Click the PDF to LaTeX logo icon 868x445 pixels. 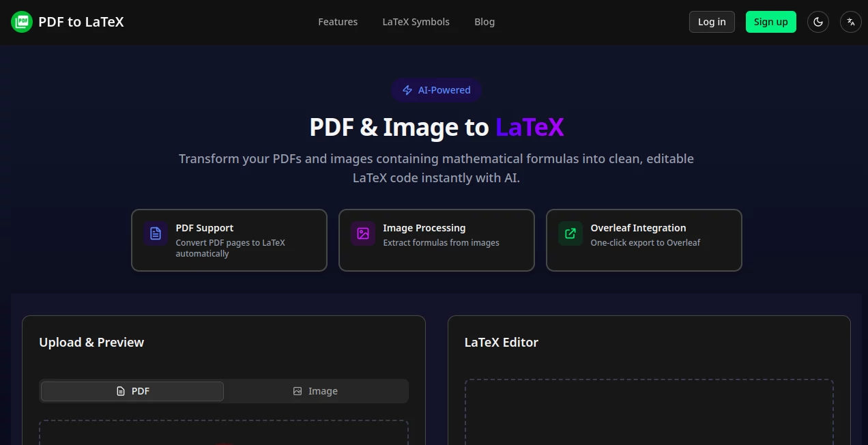[21, 21]
